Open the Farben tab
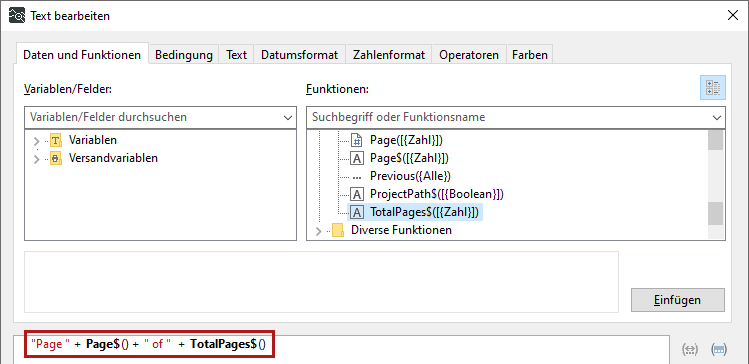 click(530, 55)
